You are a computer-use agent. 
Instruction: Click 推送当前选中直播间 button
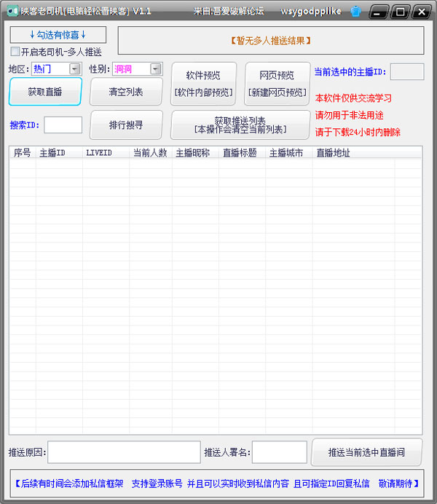coord(366,452)
